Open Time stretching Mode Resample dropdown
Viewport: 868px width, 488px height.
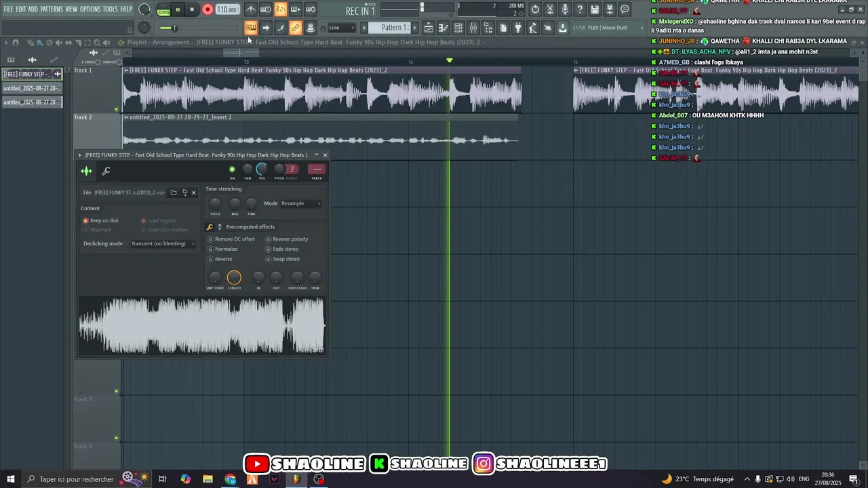(x=301, y=203)
